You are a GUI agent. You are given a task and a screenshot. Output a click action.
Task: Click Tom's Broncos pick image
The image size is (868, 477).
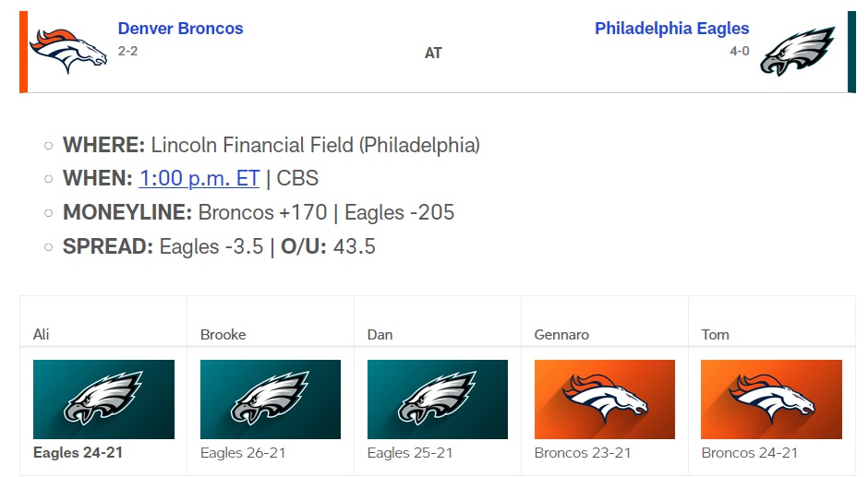click(x=771, y=399)
